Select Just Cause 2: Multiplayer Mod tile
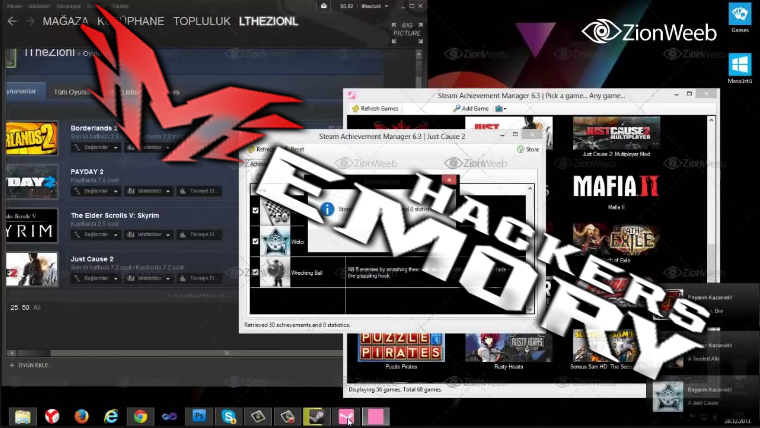The image size is (760, 428). 616,137
